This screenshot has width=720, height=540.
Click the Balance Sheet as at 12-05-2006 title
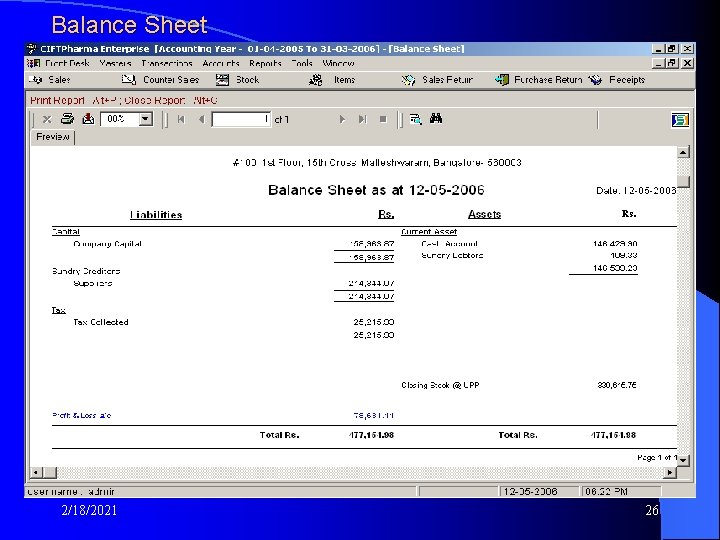pos(376,190)
